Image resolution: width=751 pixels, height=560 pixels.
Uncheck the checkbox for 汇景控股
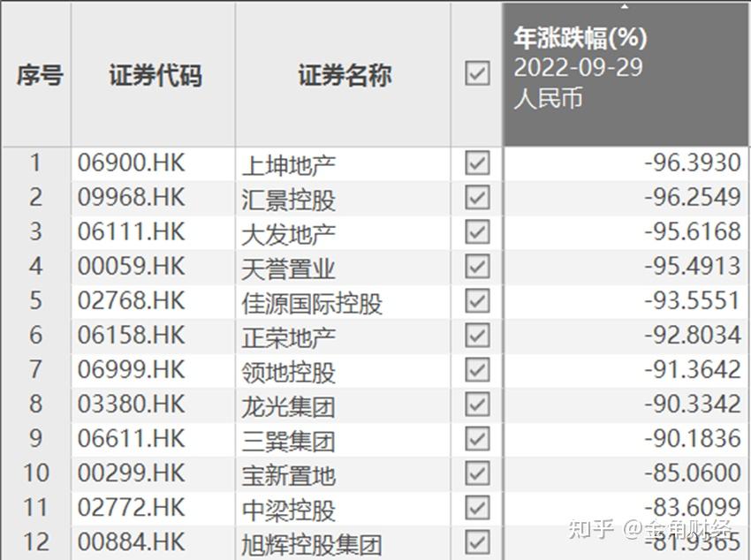pos(477,197)
